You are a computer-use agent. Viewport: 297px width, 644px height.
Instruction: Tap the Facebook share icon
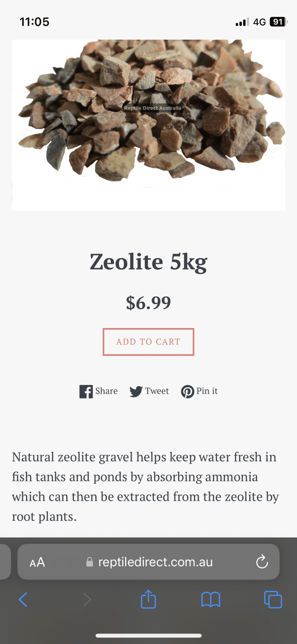[x=86, y=392]
